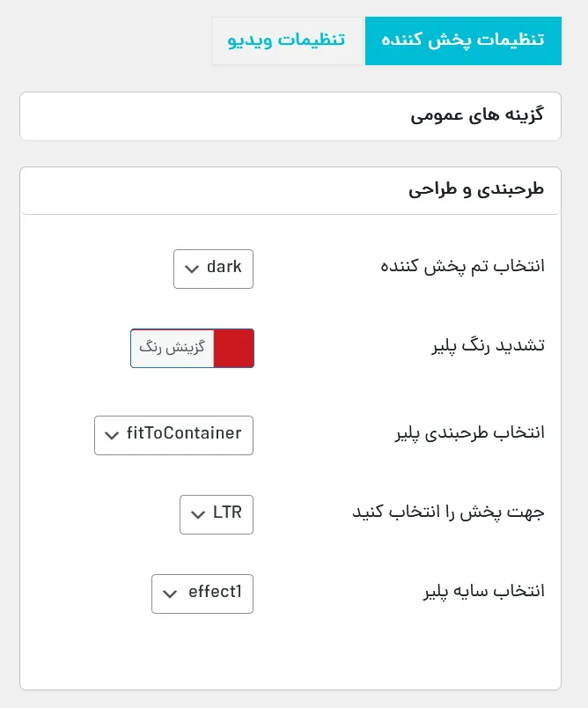Collapse the طرحبندی و طراحی section header
The image size is (588, 708).
[290, 190]
